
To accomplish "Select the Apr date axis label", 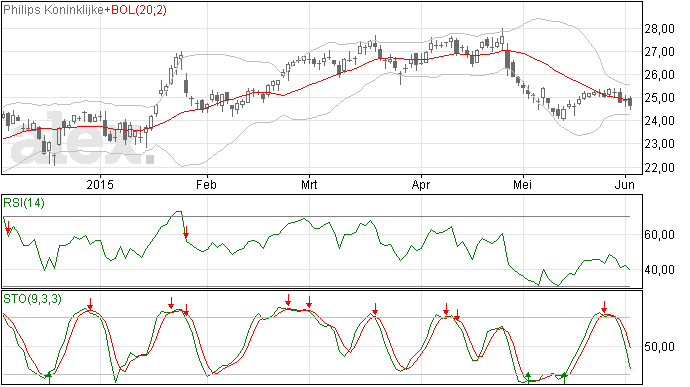I will click(x=421, y=184).
